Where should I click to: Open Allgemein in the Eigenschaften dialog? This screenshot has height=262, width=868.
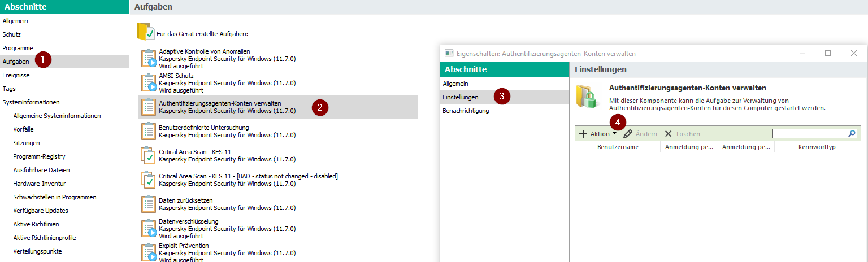point(455,84)
